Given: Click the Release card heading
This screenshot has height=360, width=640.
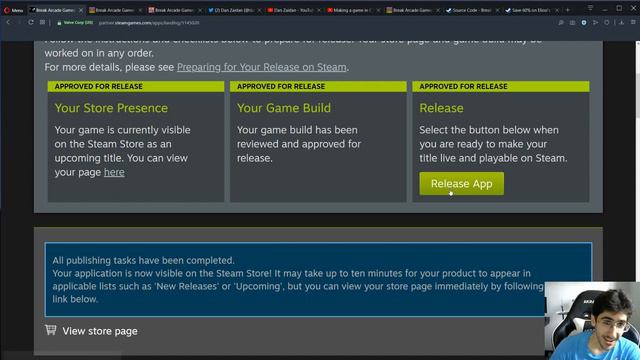Looking at the screenshot, I should 441,108.
